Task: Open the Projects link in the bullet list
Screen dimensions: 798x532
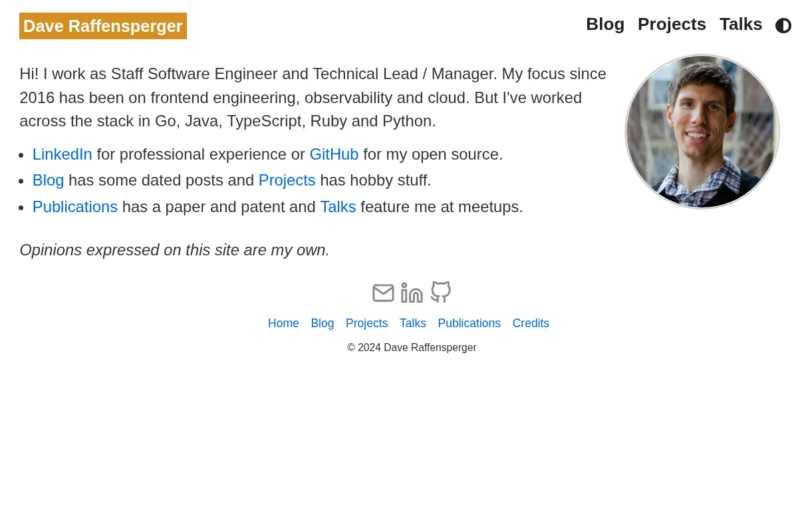Action: [x=287, y=180]
